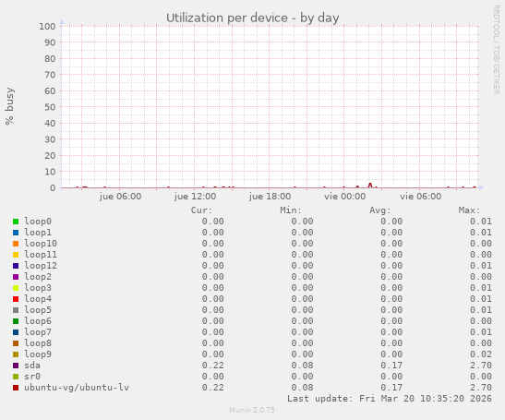Click the ubuntu-vg/ubuntu-lv legend color swatch

16,388
